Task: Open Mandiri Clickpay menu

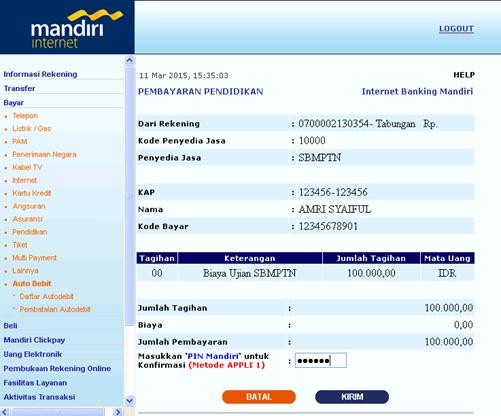Action: click(34, 340)
